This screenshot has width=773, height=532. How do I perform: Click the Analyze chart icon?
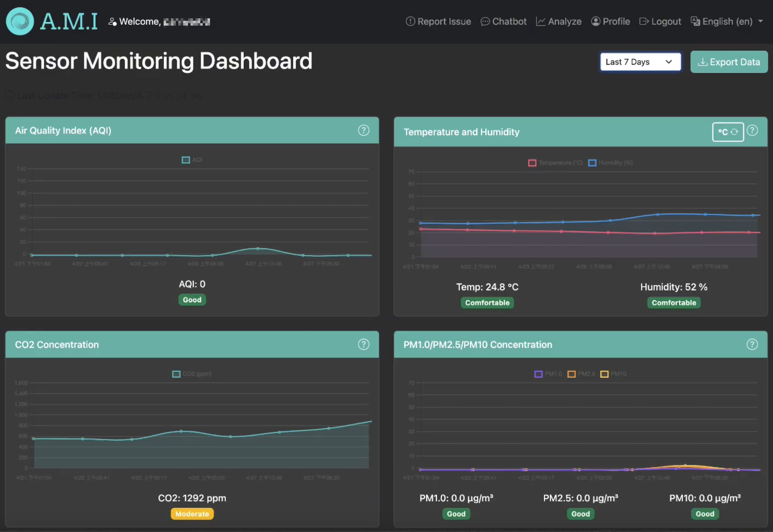click(x=541, y=22)
